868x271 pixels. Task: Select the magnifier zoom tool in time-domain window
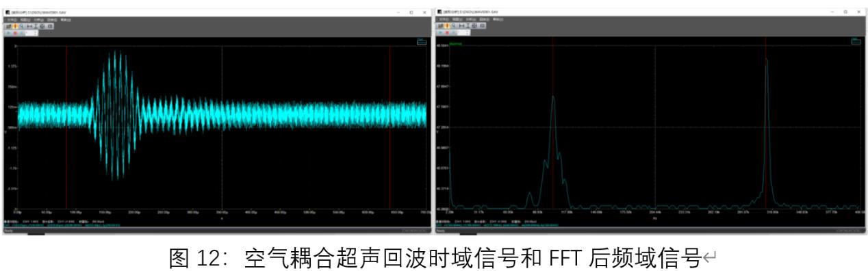[22, 26]
